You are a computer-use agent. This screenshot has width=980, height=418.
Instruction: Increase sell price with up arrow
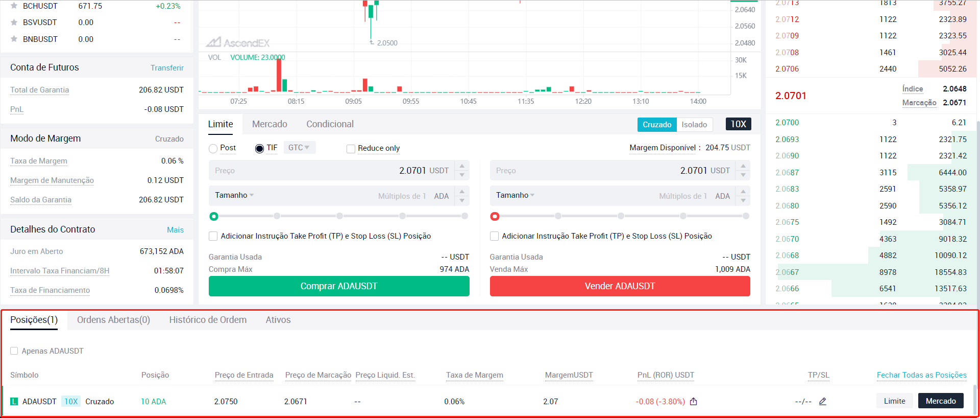(743, 166)
